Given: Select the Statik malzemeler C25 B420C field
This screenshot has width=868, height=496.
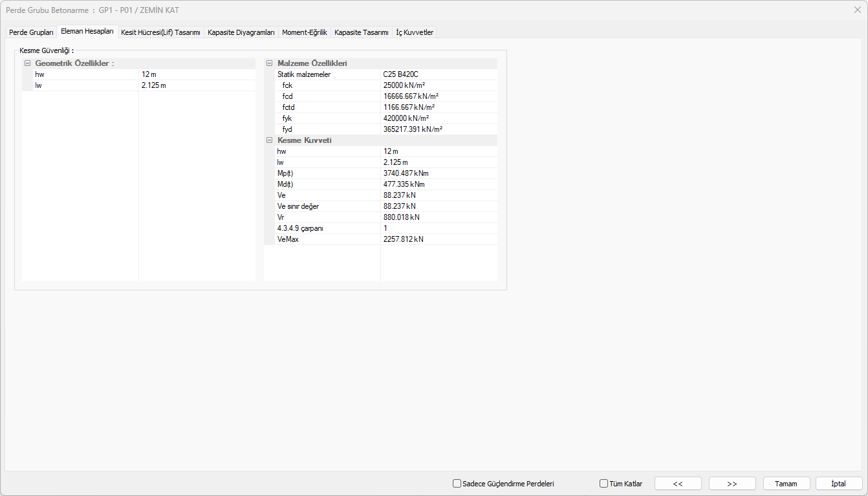Looking at the screenshot, I should pyautogui.click(x=439, y=74).
